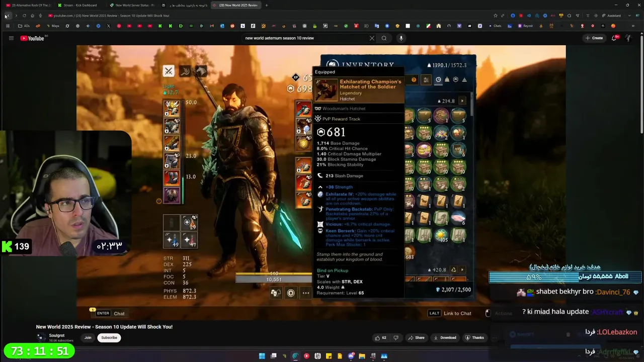Dislike the video with thumbs down
The image size is (644, 362).
(x=395, y=338)
